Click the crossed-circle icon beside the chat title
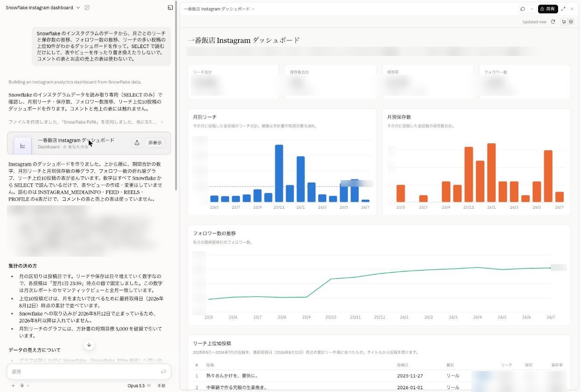This screenshot has width=581, height=392. tap(87, 7)
